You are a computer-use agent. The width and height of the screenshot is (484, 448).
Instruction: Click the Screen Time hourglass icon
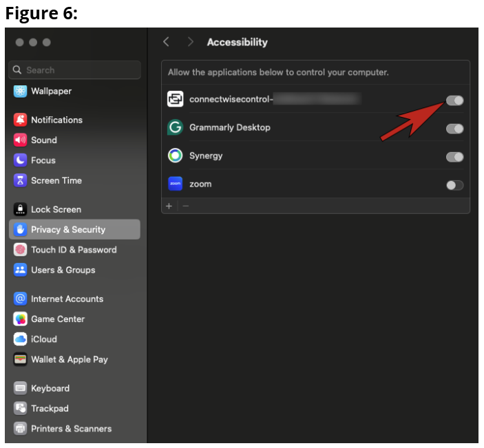[20, 180]
